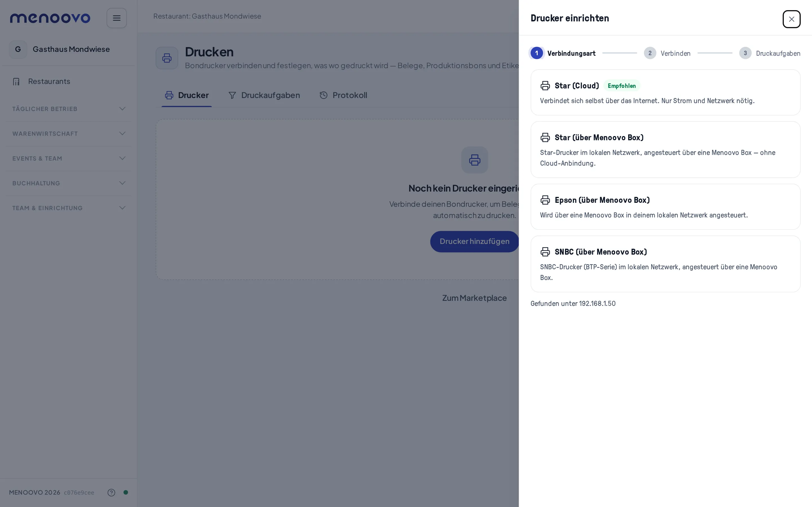Expand the Buchhaltung sidebar section
The width and height of the screenshot is (812, 507).
point(69,183)
